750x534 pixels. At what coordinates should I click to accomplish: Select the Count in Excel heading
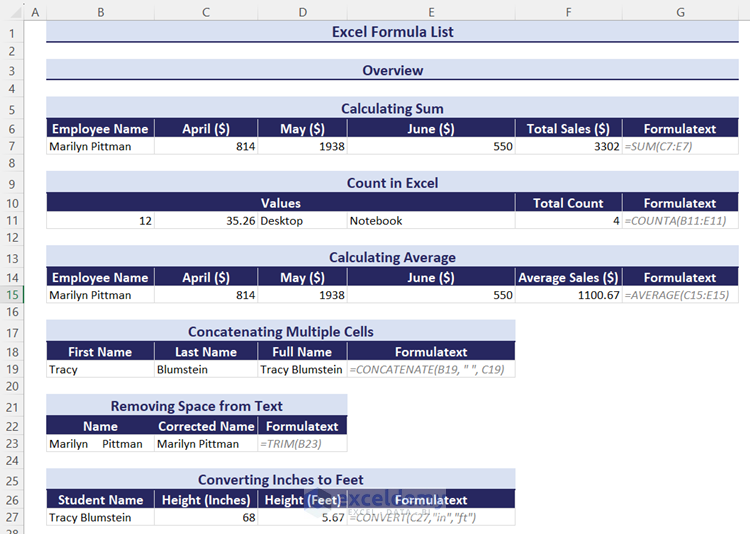point(392,183)
